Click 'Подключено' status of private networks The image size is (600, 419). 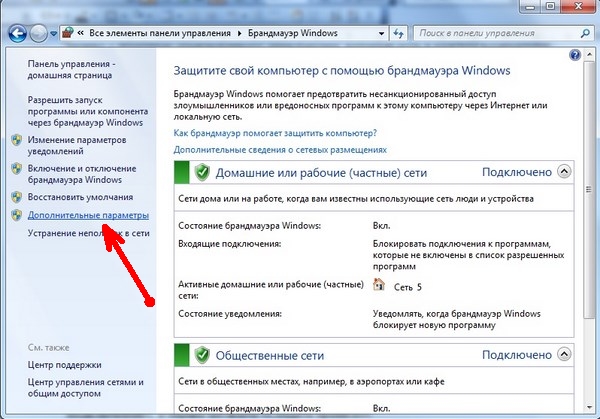[517, 172]
